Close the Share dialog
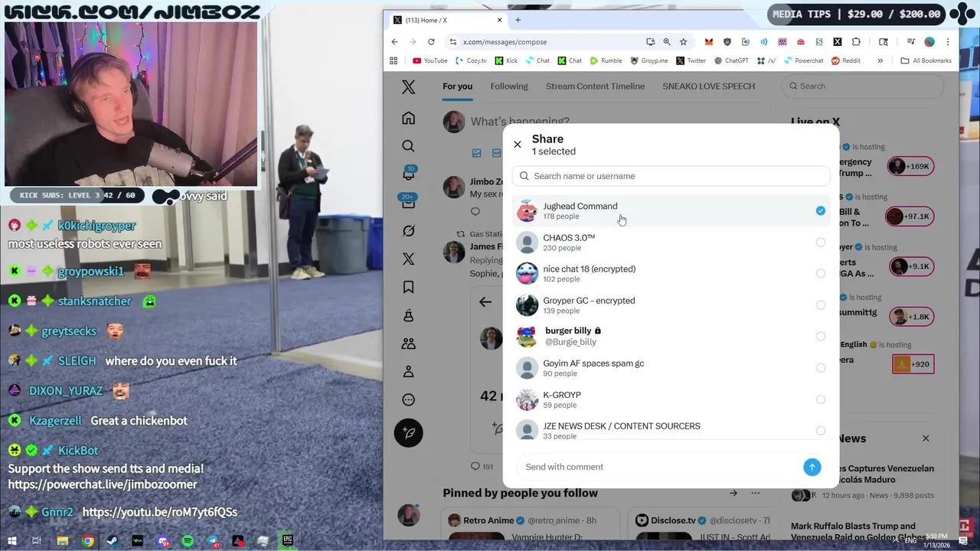Image resolution: width=980 pixels, height=551 pixels. 518,144
